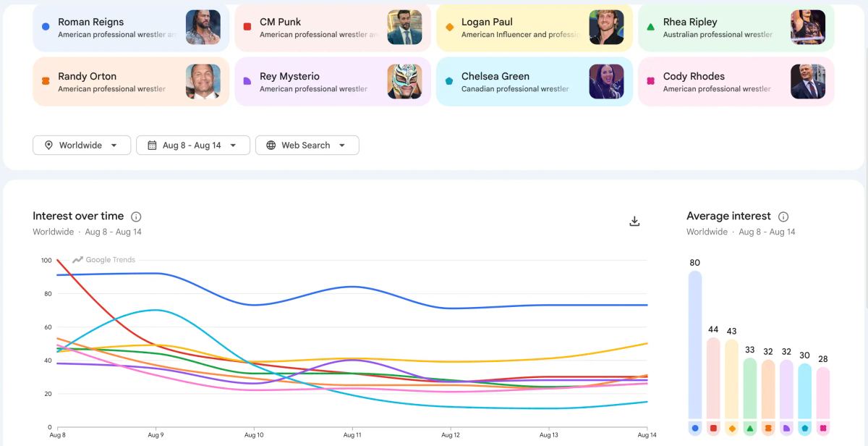Click the yellow average bar labeled 43
868x446 pixels.
(732, 379)
